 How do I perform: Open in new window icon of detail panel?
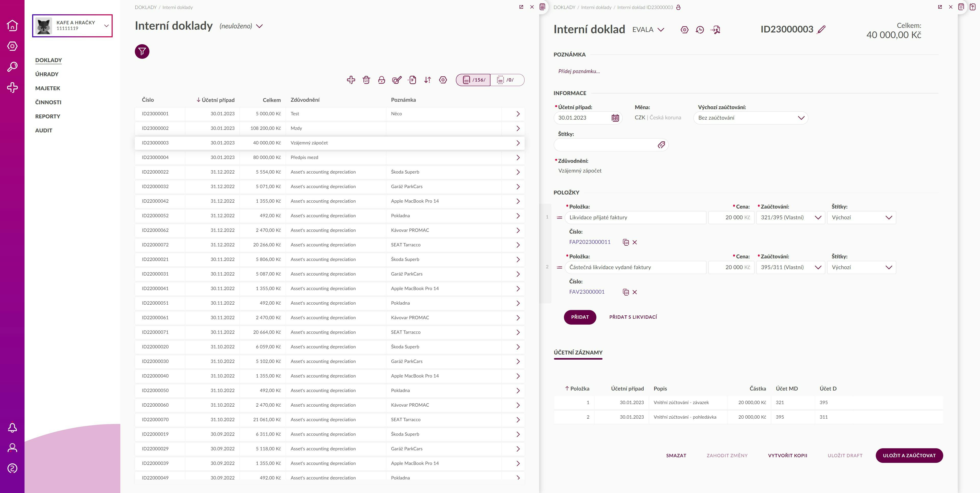click(940, 7)
